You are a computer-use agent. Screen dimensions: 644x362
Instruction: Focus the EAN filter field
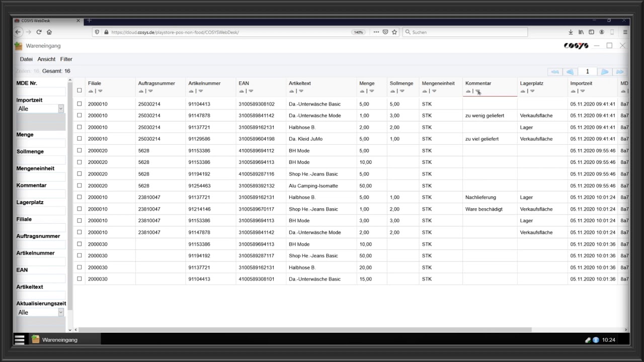pyautogui.click(x=41, y=278)
